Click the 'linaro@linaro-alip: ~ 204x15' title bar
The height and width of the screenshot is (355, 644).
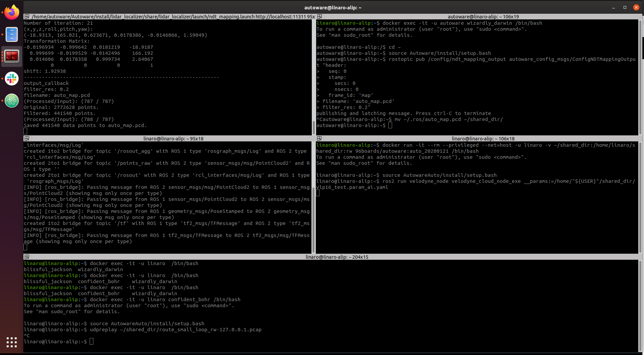click(337, 257)
